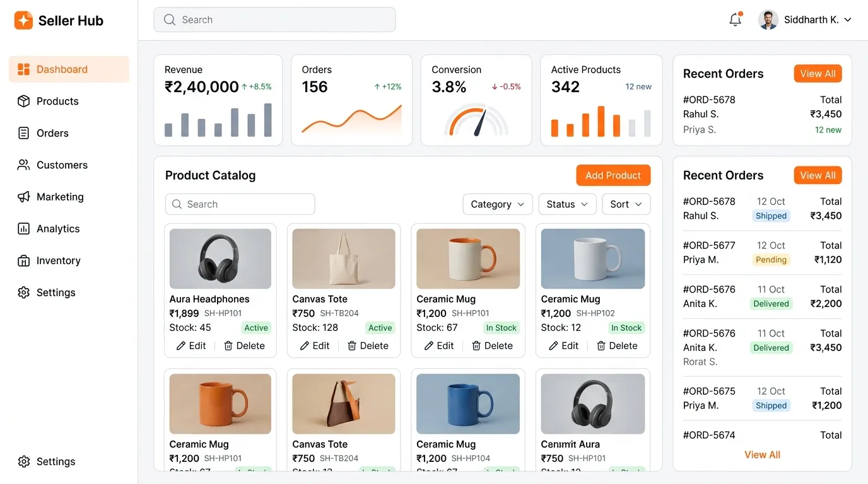Screen dimensions: 868x484
Task: Click the Inventory icon in sidebar
Action: tap(23, 260)
